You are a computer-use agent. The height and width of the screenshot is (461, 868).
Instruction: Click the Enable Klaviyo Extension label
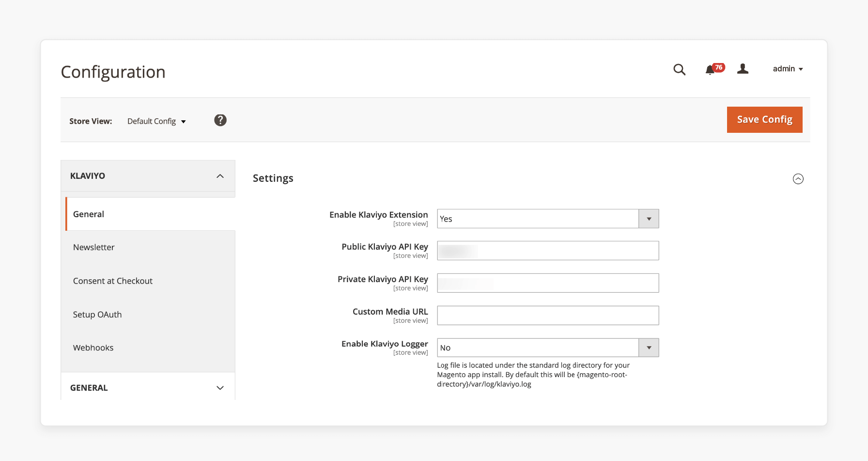[379, 215]
